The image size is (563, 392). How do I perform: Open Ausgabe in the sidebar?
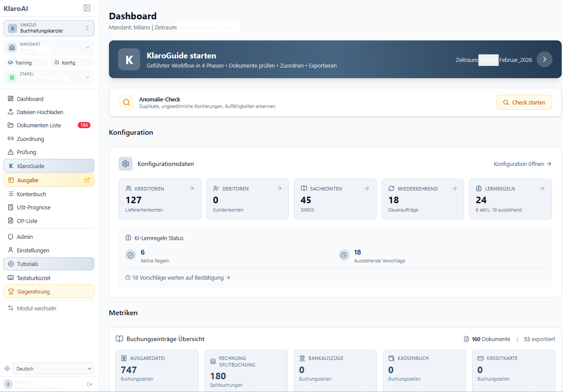click(x=49, y=180)
